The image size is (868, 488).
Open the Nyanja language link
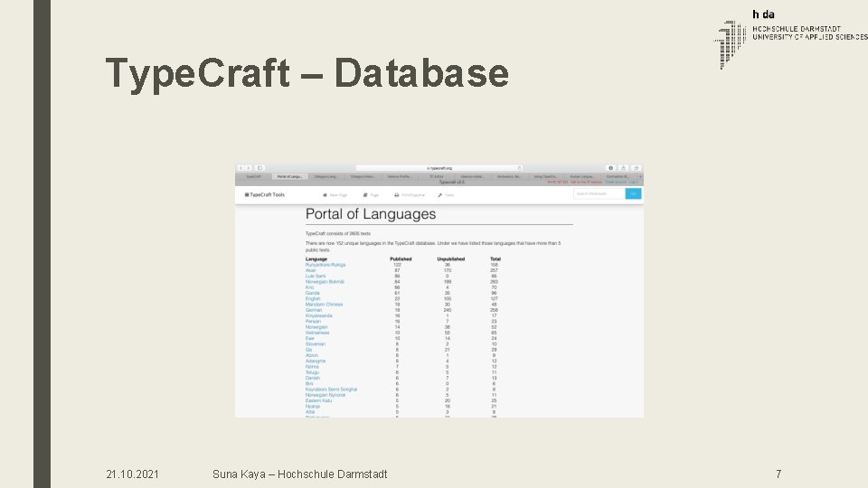(x=313, y=407)
